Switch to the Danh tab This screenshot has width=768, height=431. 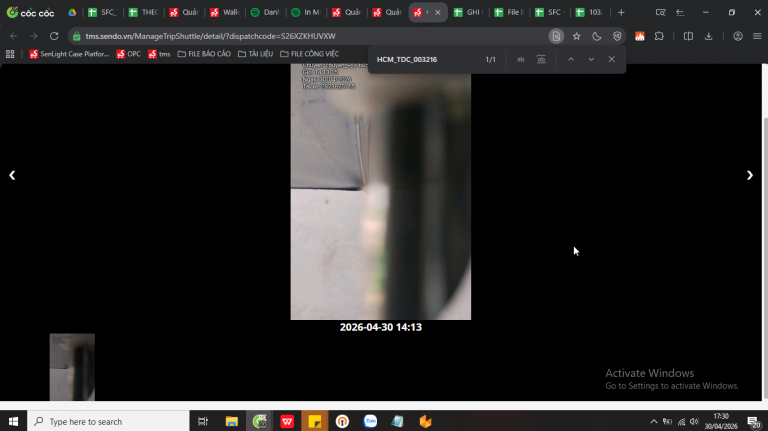pyautogui.click(x=265, y=13)
